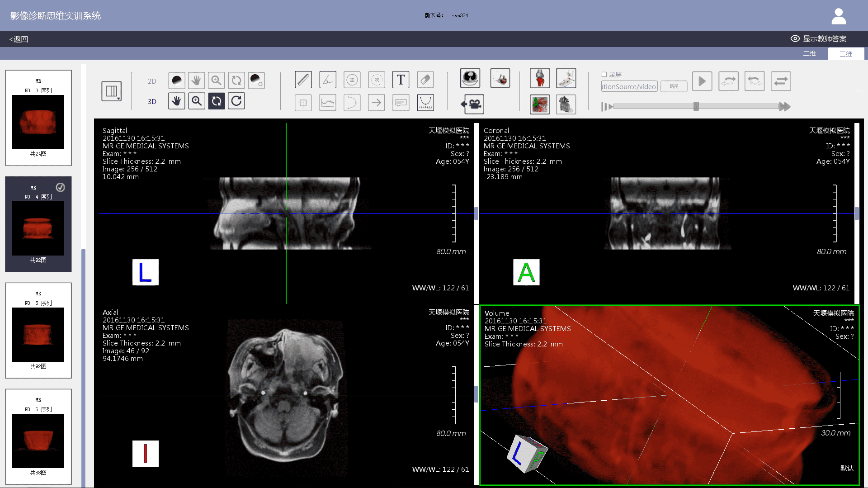Image resolution: width=868 pixels, height=488 pixels.
Task: Open the layout selection dropdown
Action: coord(111,91)
